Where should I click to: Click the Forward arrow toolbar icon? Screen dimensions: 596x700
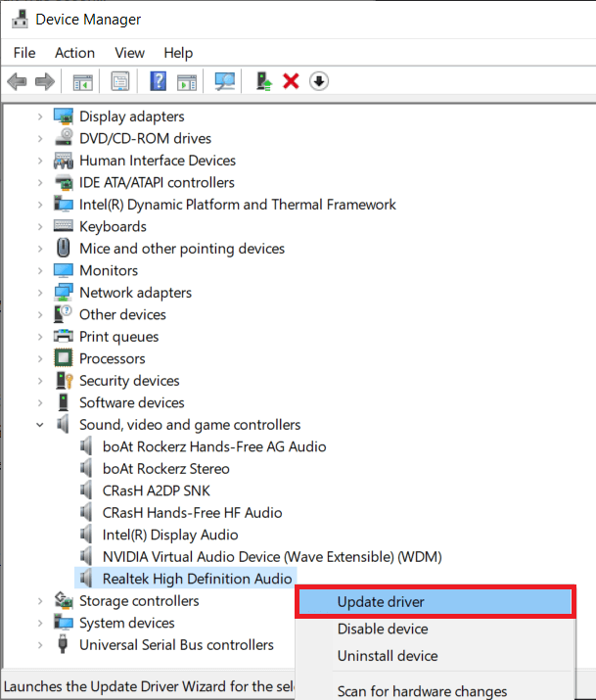point(45,81)
